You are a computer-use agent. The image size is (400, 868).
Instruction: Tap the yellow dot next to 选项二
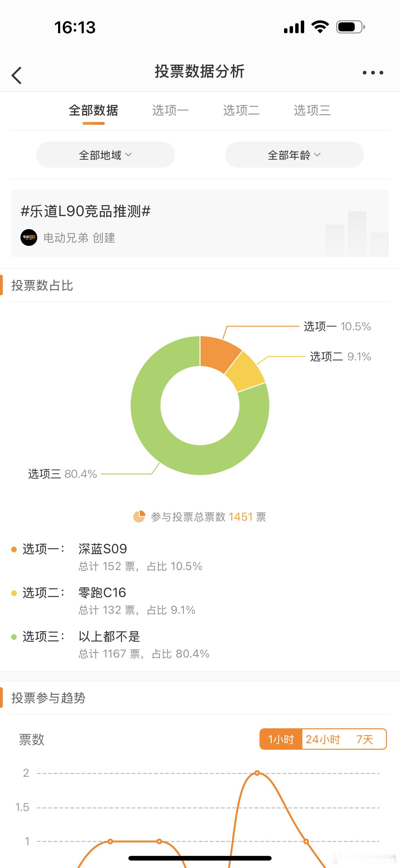tap(14, 593)
